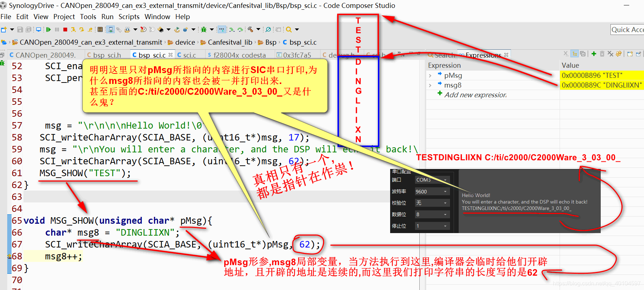644x290 pixels.
Task: Click the pin view icon in Expressions toolbar
Action: 639,54
